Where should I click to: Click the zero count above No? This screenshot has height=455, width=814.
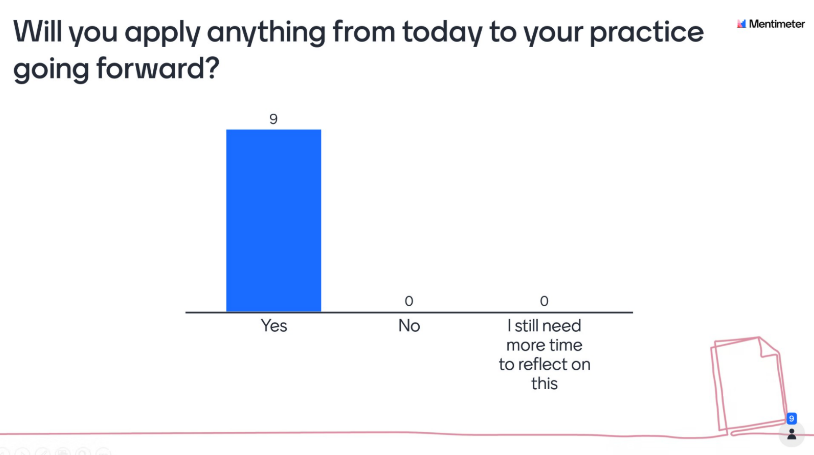[409, 300]
